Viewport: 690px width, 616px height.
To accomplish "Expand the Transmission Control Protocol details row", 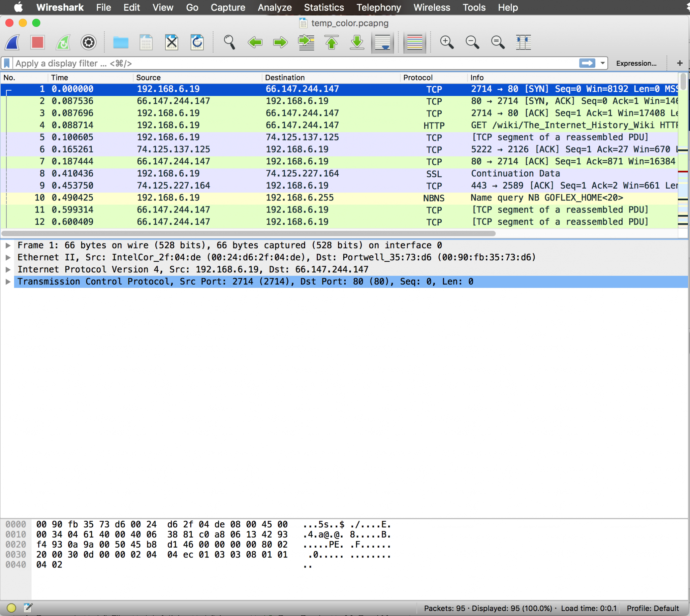I will click(x=8, y=281).
